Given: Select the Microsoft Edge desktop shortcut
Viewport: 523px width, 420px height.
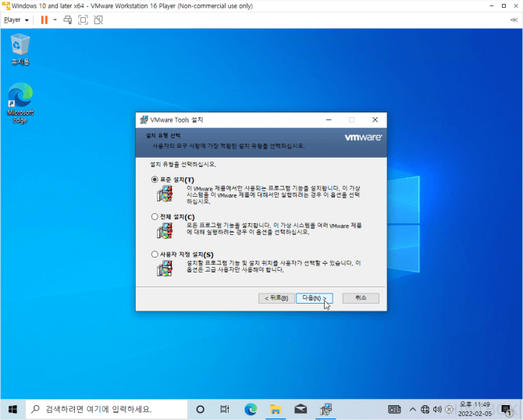Looking at the screenshot, I should coord(20,103).
